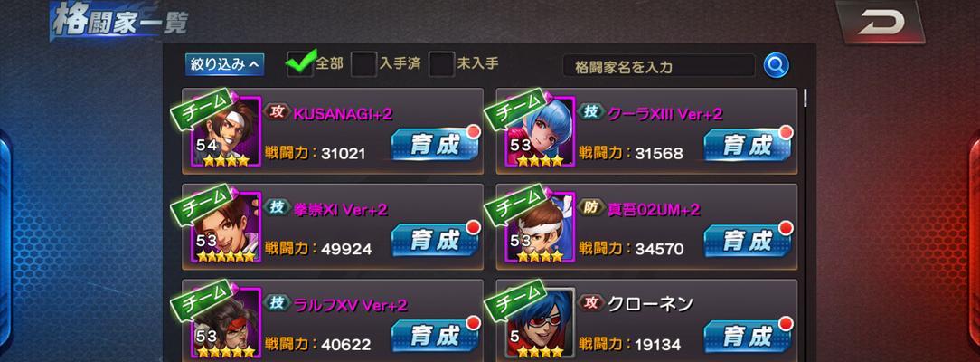Expand the 絞り込み filter dropdown
This screenshot has height=362, width=980.
pos(224,64)
